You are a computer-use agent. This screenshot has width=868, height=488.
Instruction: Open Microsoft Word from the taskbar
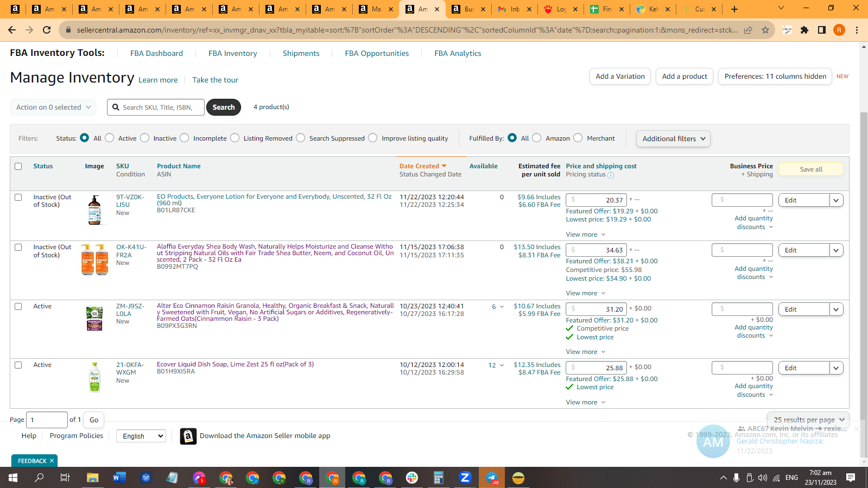(x=119, y=478)
